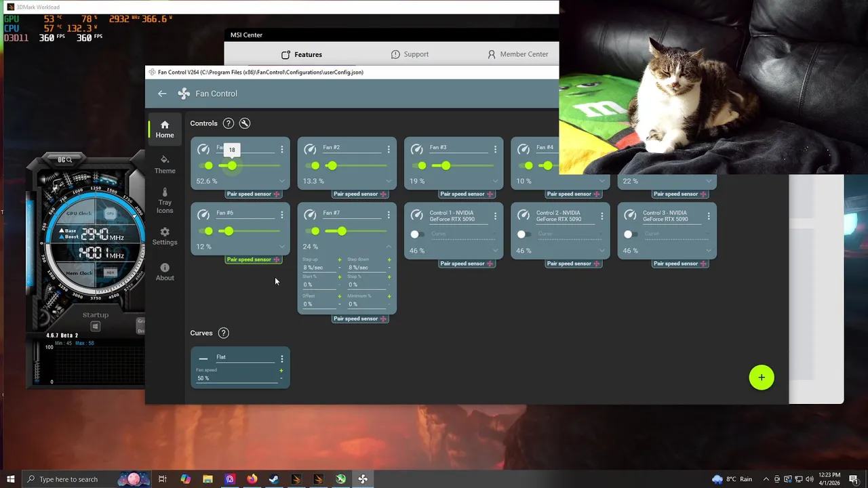This screenshot has width=868, height=488.
Task: Open Fan #2 three-dot menu
Action: 389,149
